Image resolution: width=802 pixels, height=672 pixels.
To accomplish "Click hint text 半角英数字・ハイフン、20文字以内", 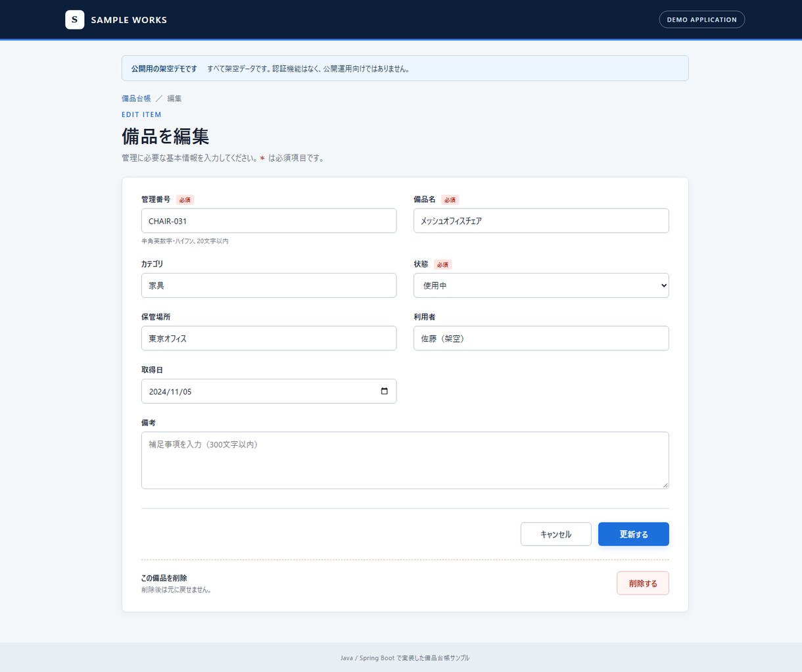I will pos(185,241).
